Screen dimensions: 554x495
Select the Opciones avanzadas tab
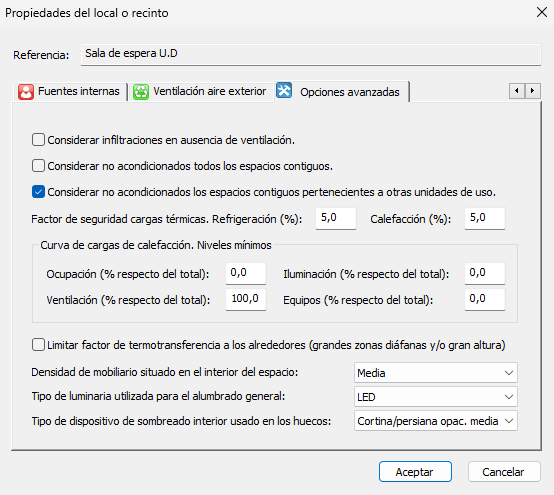(341, 92)
